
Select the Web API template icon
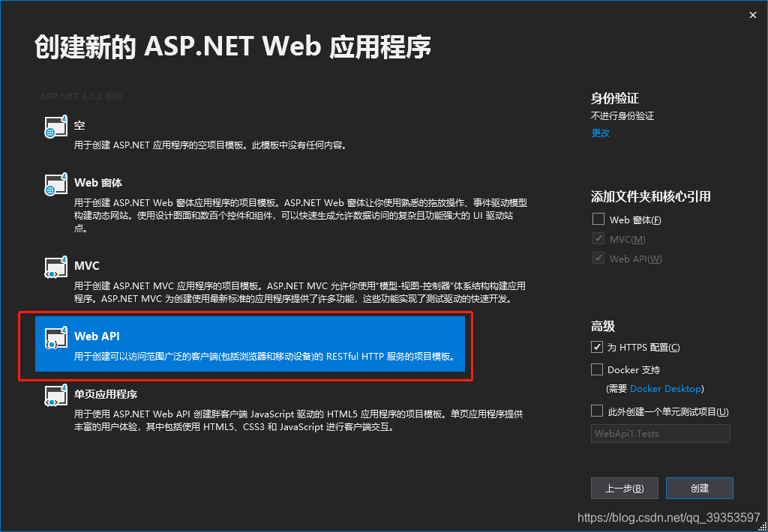pyautogui.click(x=55, y=338)
